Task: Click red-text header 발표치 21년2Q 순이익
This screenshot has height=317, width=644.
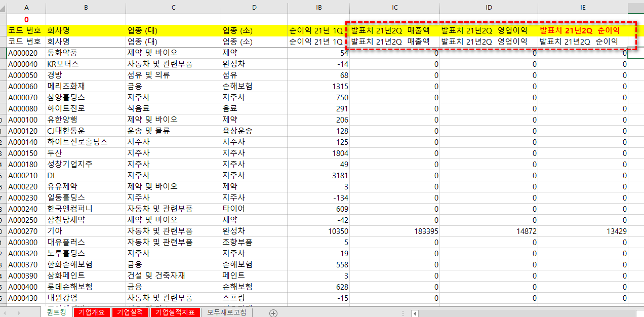Action: pos(583,30)
